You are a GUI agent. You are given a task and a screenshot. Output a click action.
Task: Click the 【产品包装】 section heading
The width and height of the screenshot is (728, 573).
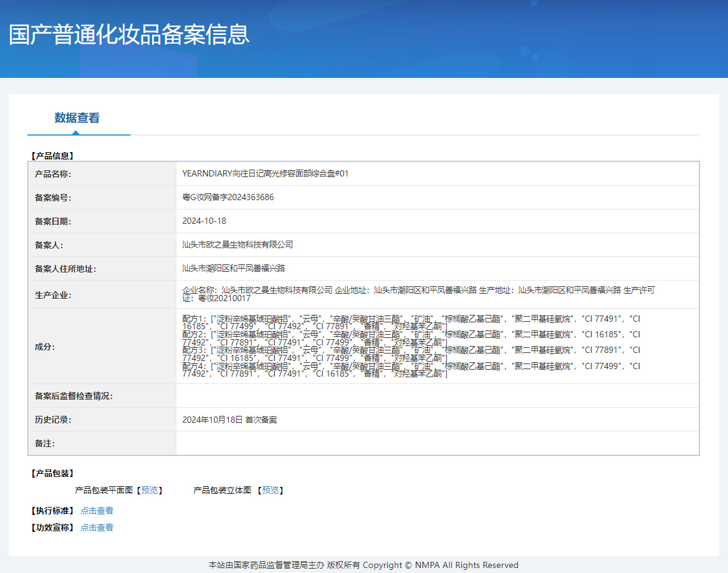pyautogui.click(x=52, y=474)
